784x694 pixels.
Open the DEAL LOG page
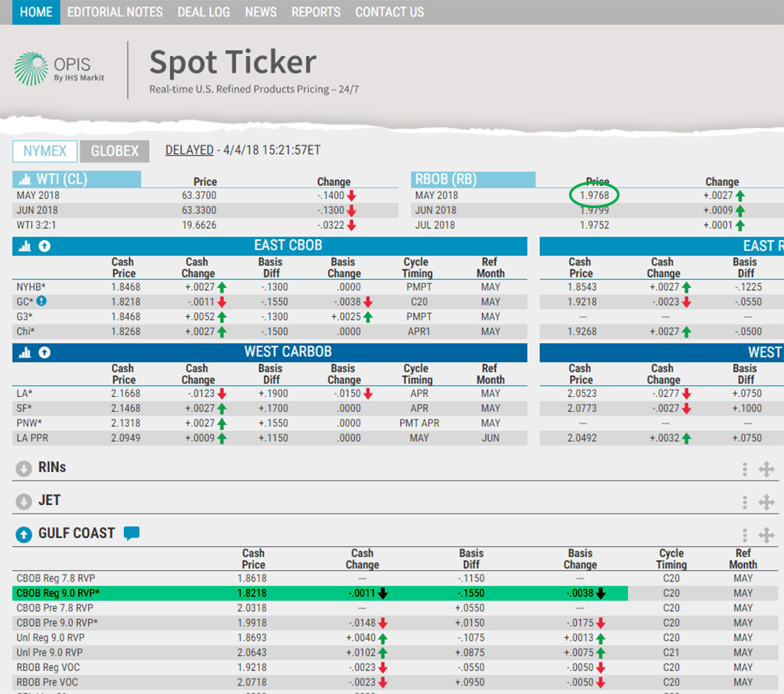coord(203,12)
